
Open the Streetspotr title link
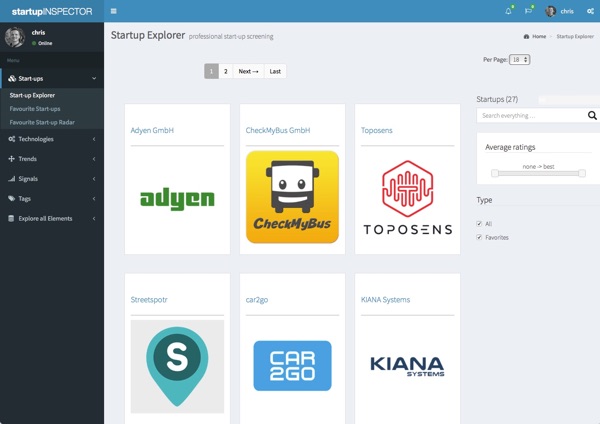pyautogui.click(x=149, y=300)
